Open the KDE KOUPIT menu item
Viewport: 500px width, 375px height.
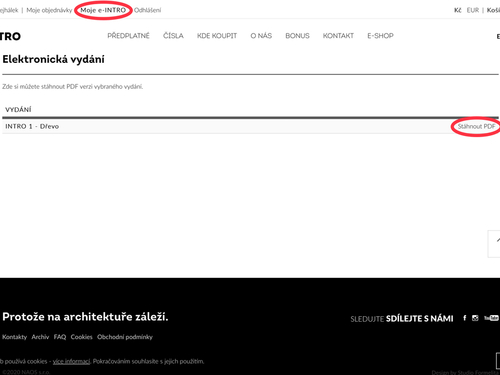click(217, 36)
